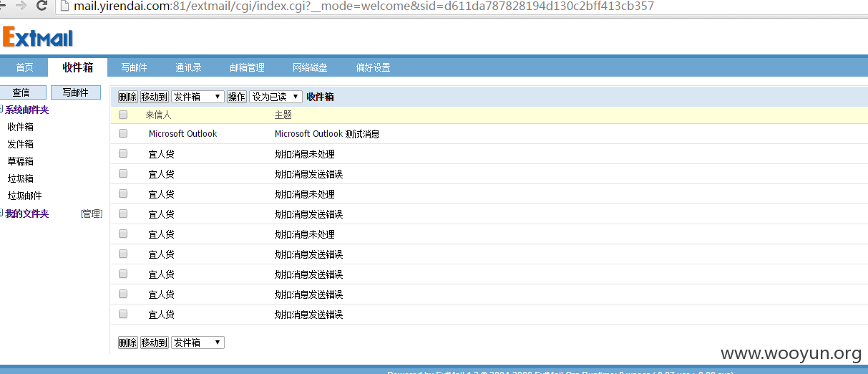The height and width of the screenshot is (374, 868).
Task: Collapse the 系统邮件夹 folder group
Action: (x=2, y=110)
